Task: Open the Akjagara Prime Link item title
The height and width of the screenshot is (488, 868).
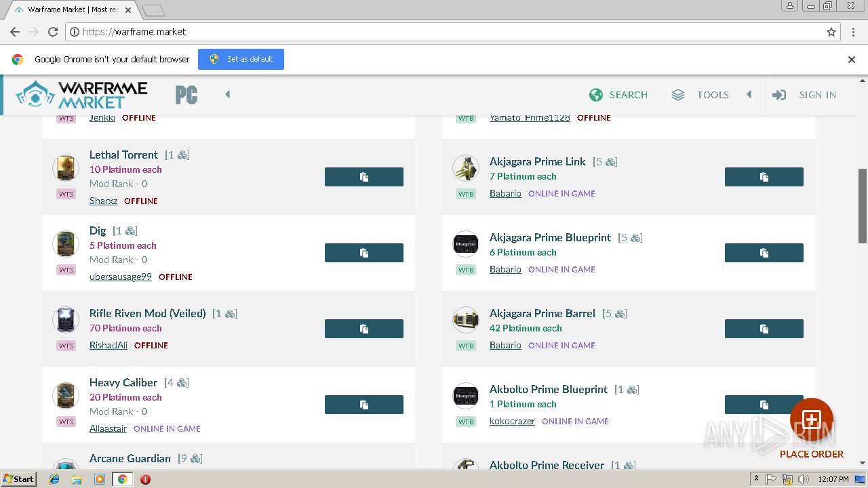Action: (538, 161)
